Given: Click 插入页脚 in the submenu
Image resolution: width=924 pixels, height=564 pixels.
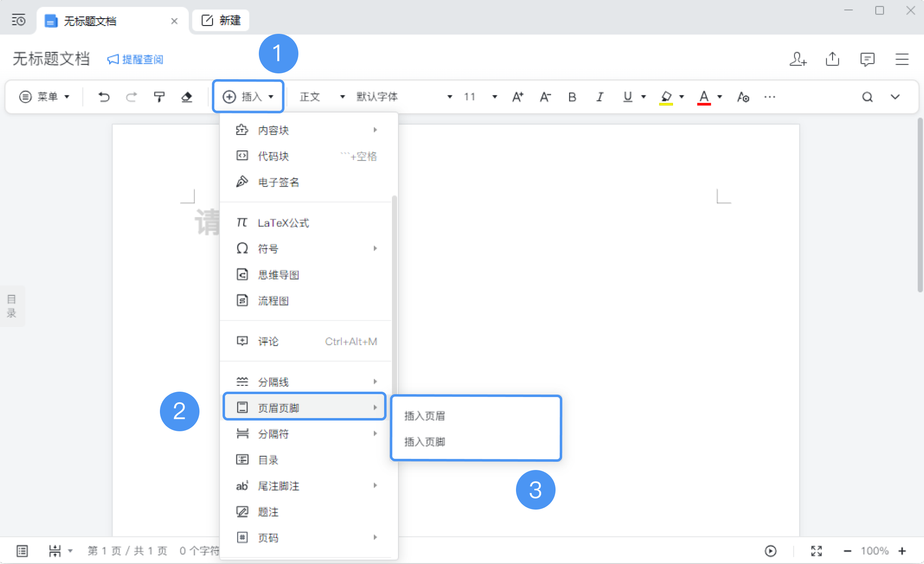Looking at the screenshot, I should (476, 442).
